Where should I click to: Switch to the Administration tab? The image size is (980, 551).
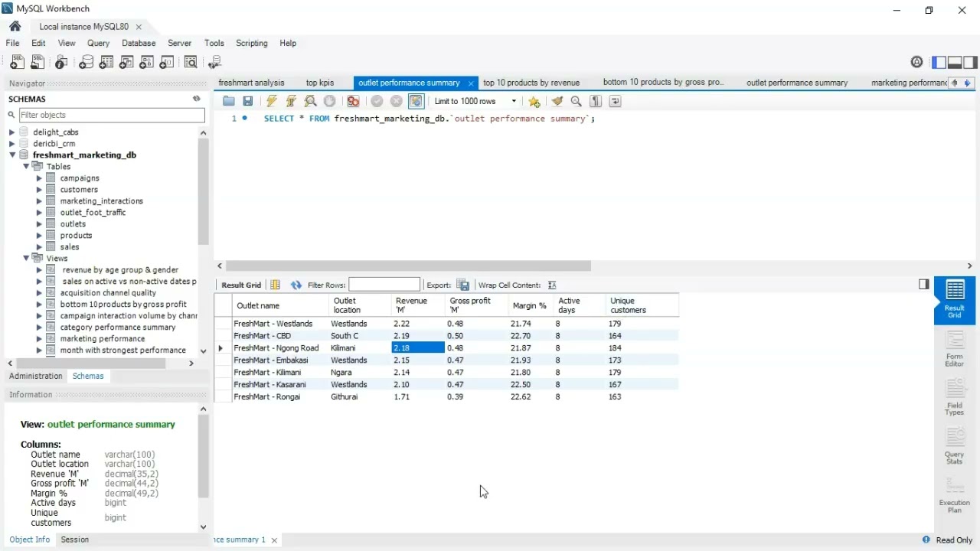coord(36,376)
